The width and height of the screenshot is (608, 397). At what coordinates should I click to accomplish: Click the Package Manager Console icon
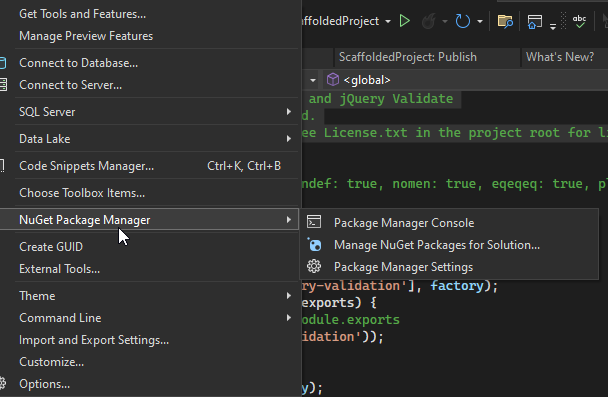coord(314,222)
